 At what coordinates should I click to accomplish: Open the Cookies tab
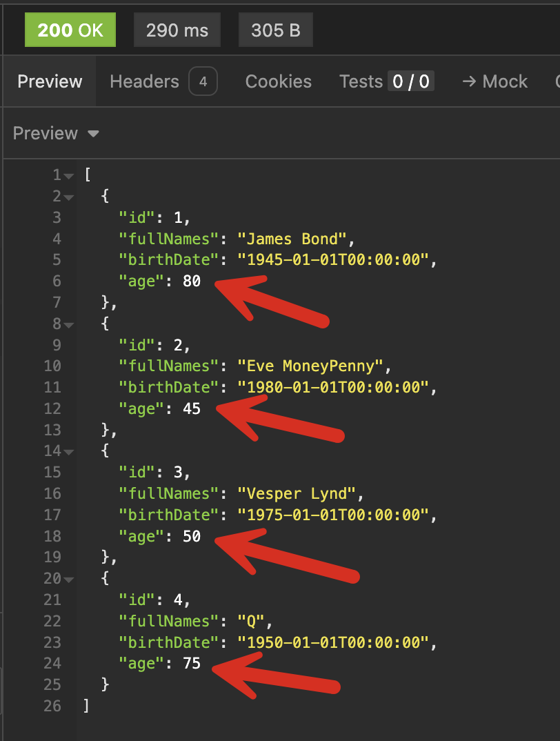278,81
